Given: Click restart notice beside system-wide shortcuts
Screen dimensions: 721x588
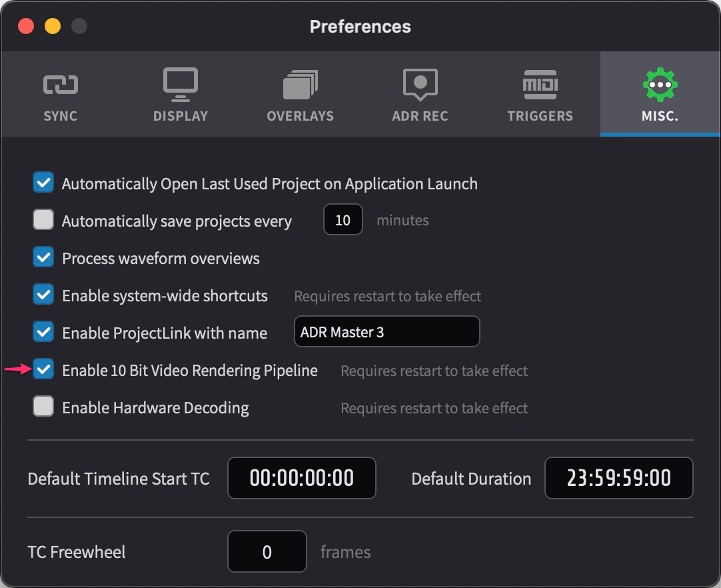Looking at the screenshot, I should pyautogui.click(x=388, y=296).
